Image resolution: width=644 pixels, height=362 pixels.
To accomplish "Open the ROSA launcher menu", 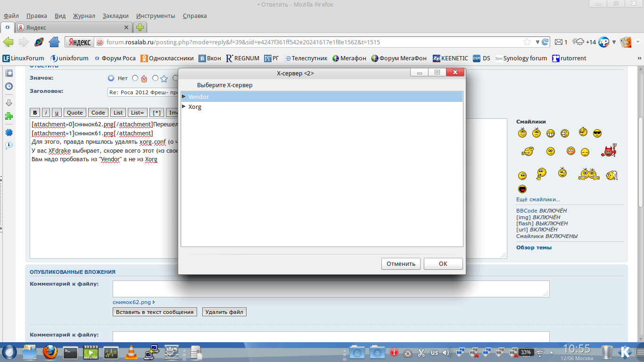I will click(x=9, y=352).
